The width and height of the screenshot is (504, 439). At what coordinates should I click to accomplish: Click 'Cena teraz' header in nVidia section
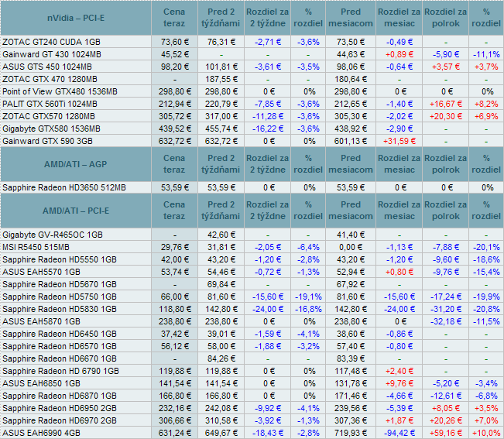[174, 18]
